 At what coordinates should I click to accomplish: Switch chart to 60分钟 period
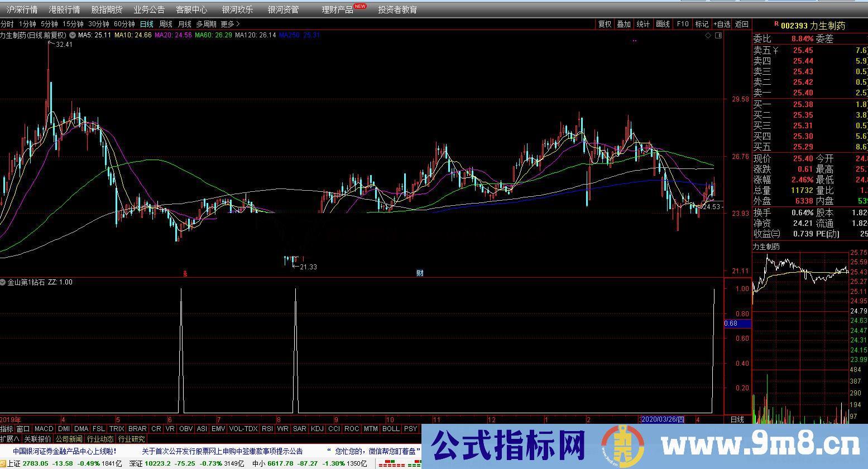click(x=124, y=24)
